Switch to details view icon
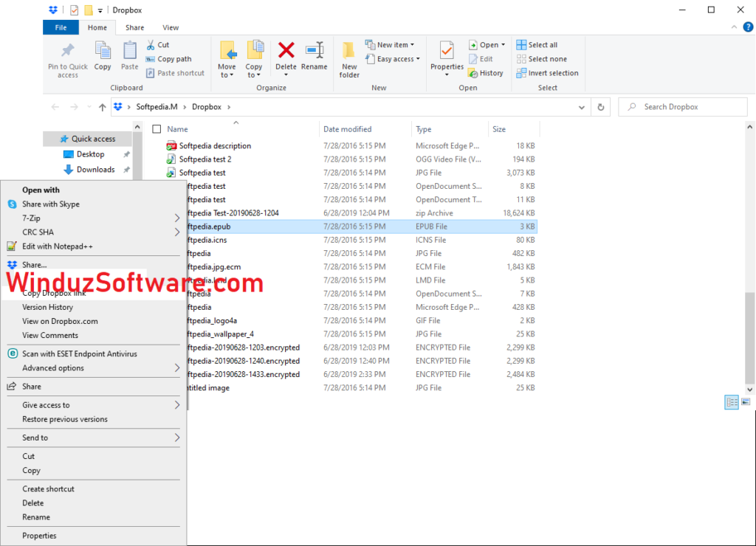Image resolution: width=756 pixels, height=546 pixels. coord(732,402)
